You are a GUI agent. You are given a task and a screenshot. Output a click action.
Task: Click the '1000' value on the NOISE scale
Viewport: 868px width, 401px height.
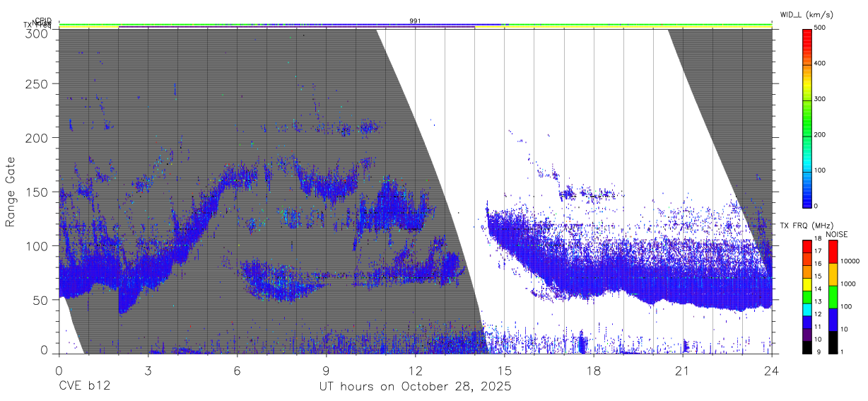[x=848, y=284]
